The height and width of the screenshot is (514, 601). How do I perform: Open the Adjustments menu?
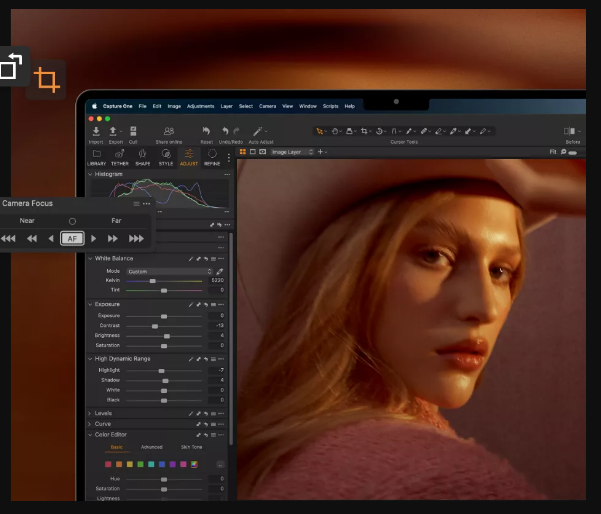click(200, 106)
